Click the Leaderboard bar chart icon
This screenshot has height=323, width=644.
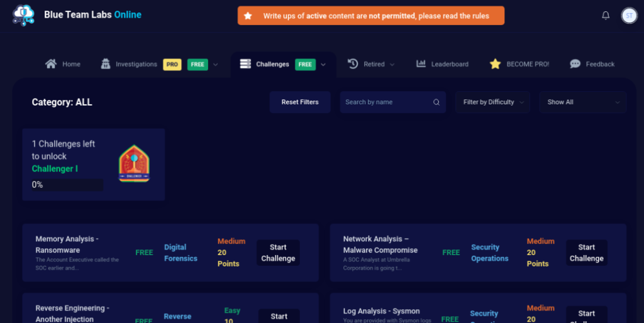coord(421,64)
